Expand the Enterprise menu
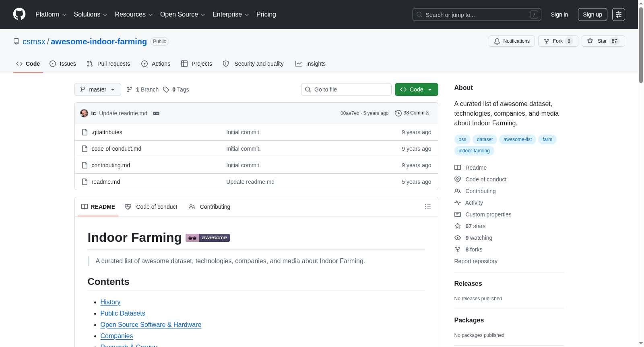 tap(231, 15)
